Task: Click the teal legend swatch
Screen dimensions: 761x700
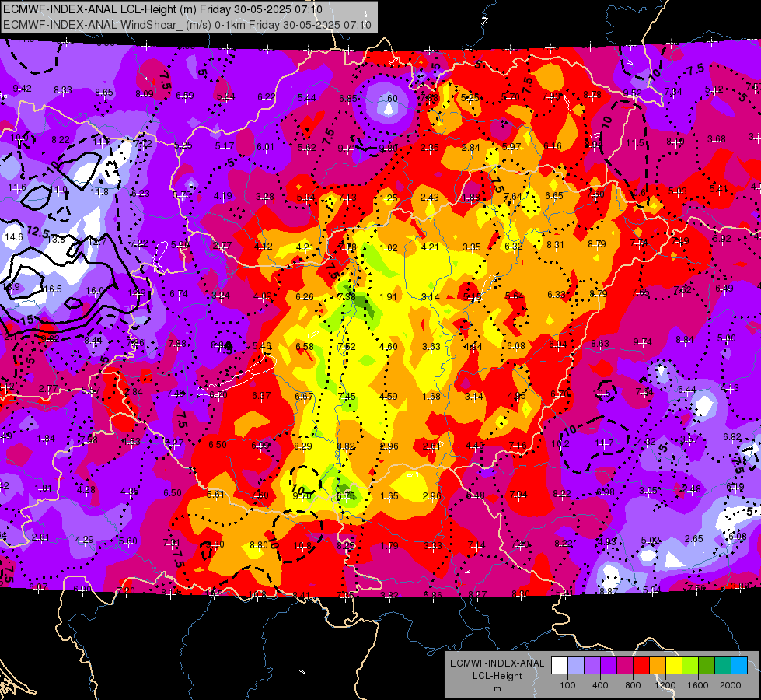Action: tap(723, 665)
